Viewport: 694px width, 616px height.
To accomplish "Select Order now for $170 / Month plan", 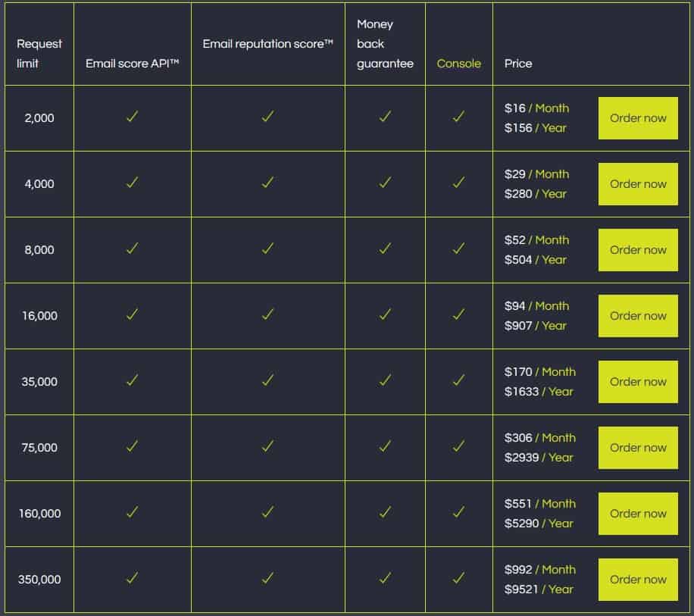I will pos(638,382).
